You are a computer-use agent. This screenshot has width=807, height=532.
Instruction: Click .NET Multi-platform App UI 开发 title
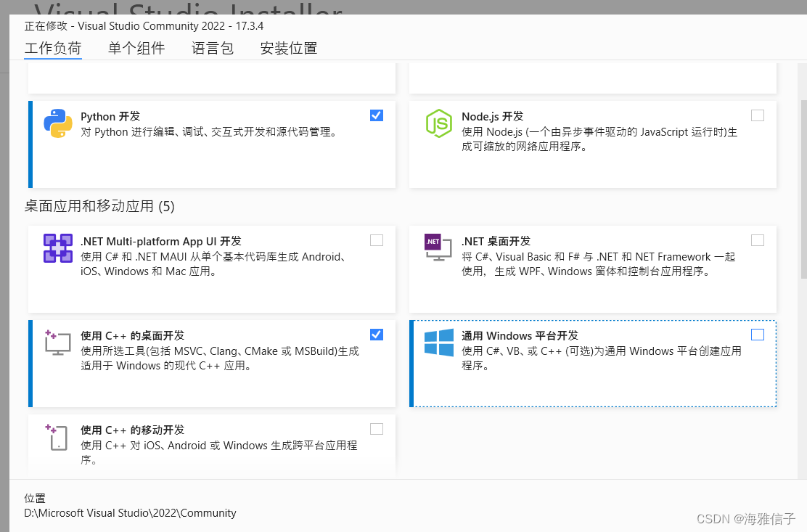click(x=161, y=241)
